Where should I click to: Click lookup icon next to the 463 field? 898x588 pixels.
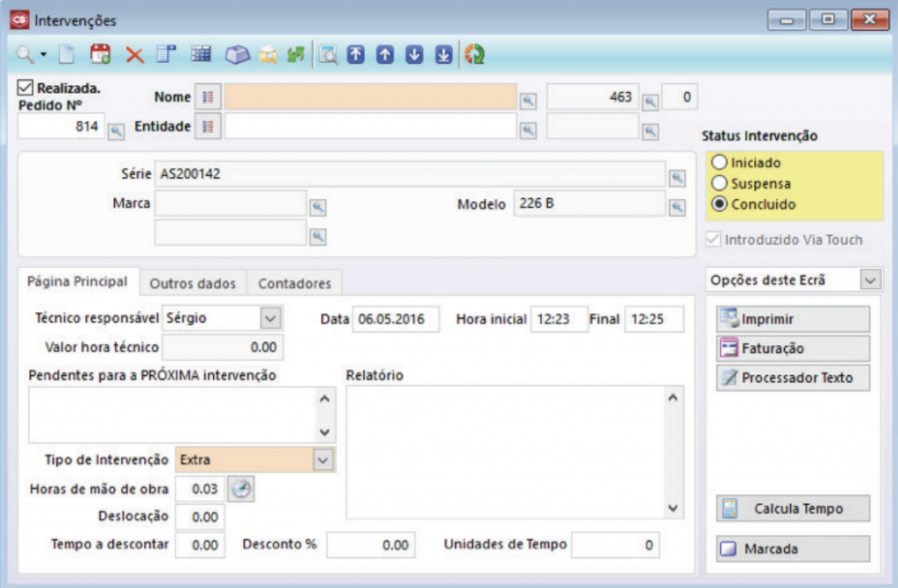[x=650, y=103]
